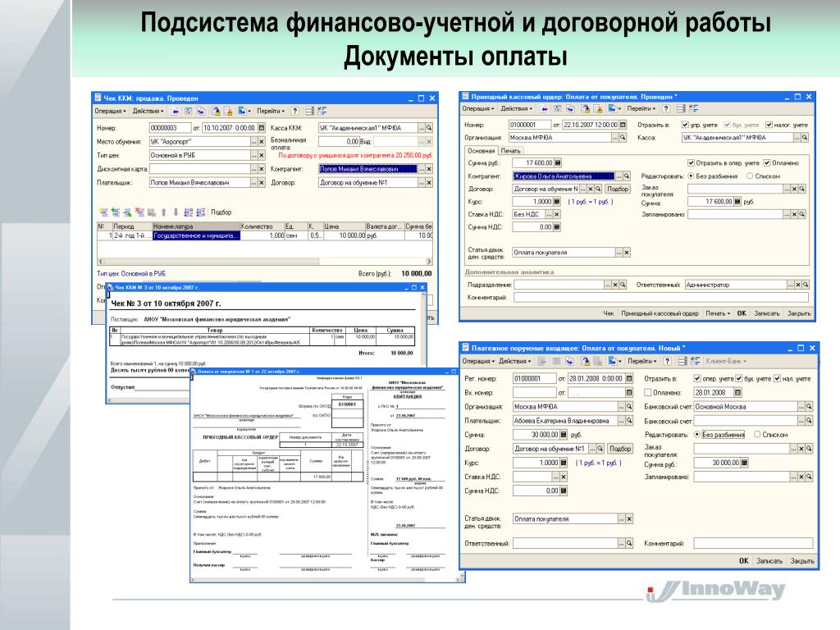This screenshot has height=630, width=840.
Task: Open the Касса ККМ magnifier lookup icon
Action: [x=428, y=128]
